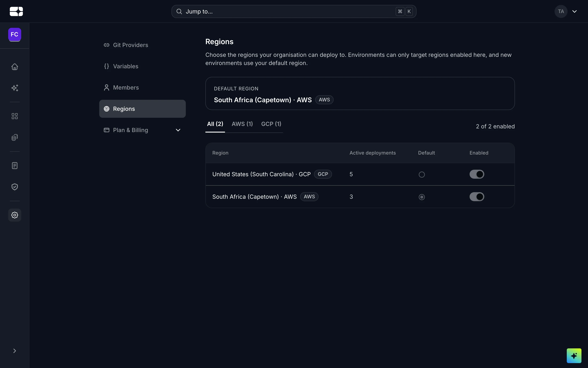Expand Plan & Billing chevron
This screenshot has width=588, height=368.
(x=178, y=130)
